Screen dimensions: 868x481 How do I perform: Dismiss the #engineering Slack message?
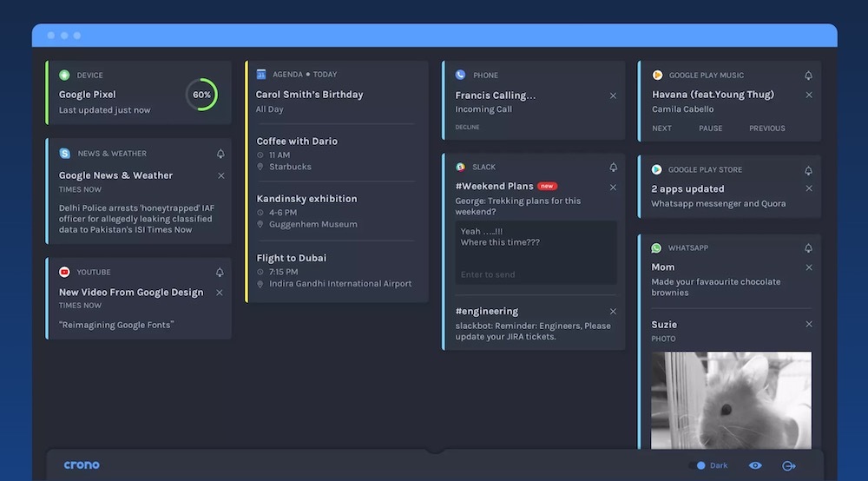[613, 312]
